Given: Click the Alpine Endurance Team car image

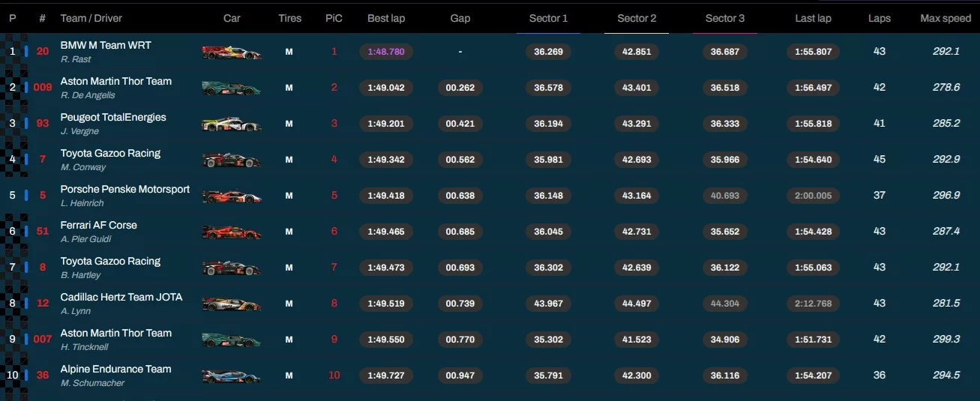Looking at the screenshot, I should (x=232, y=376).
